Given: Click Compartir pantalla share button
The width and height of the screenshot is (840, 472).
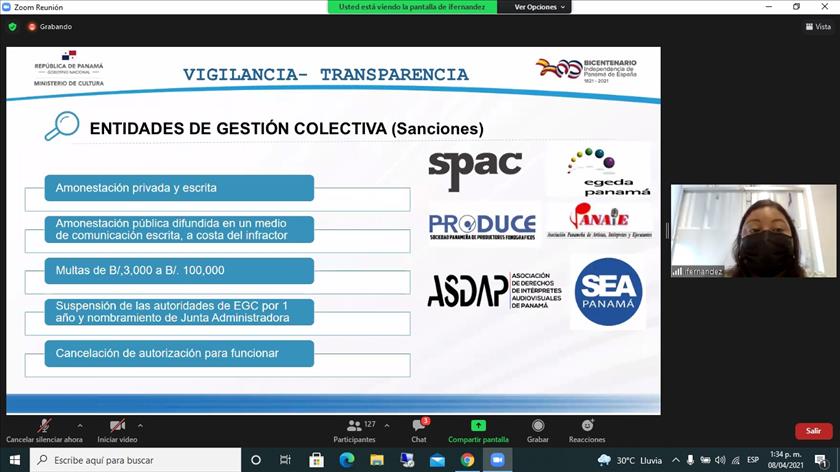Looking at the screenshot, I should (478, 431).
